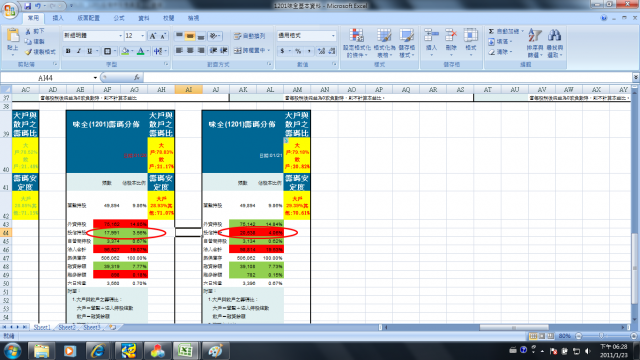Save the workbook from the quick access toolbar
This screenshot has height=360, width=640.
28,6
